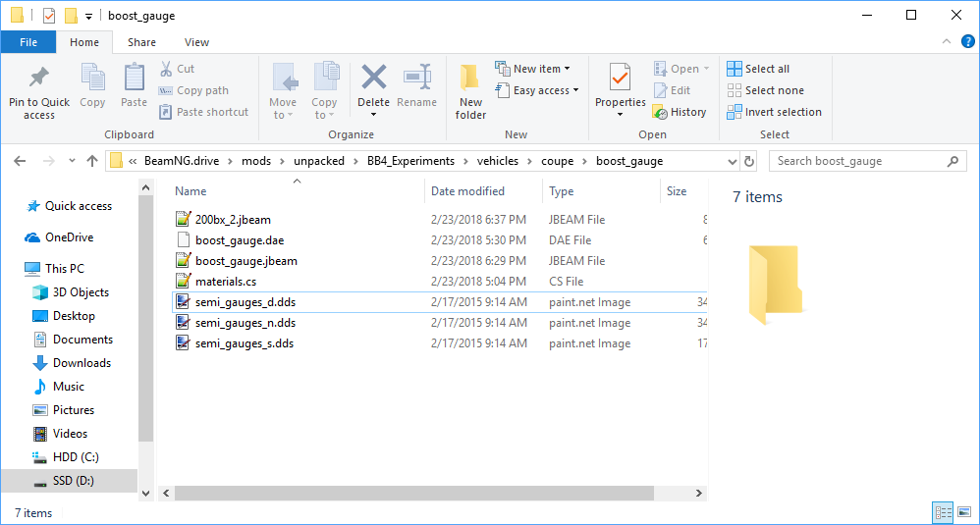The width and height of the screenshot is (980, 525).
Task: Switch to Details view icon
Action: click(943, 512)
